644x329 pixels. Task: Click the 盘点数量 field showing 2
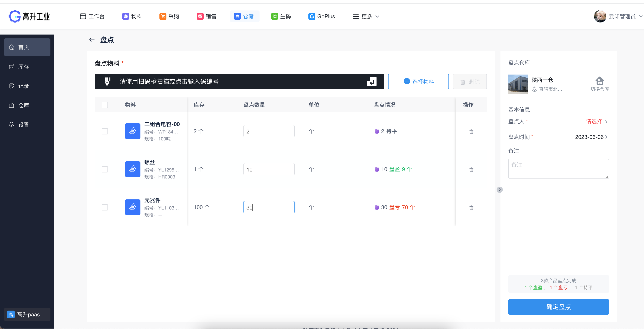269,131
